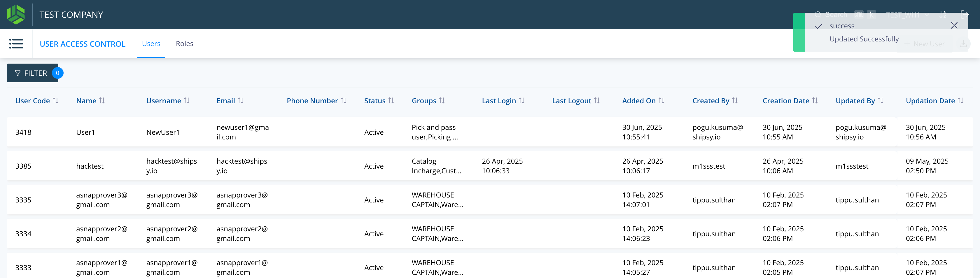Click email newuser1@gmail.com
Screen dimensions: 980x278
243,132
